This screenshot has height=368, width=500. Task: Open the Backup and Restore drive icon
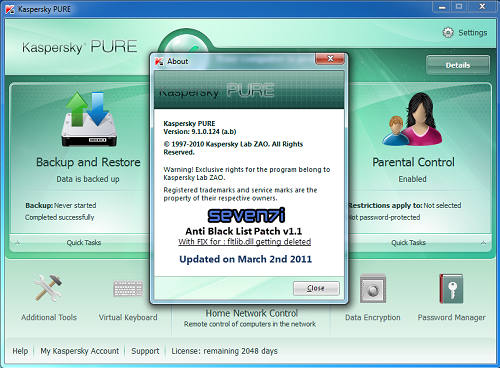(89, 119)
